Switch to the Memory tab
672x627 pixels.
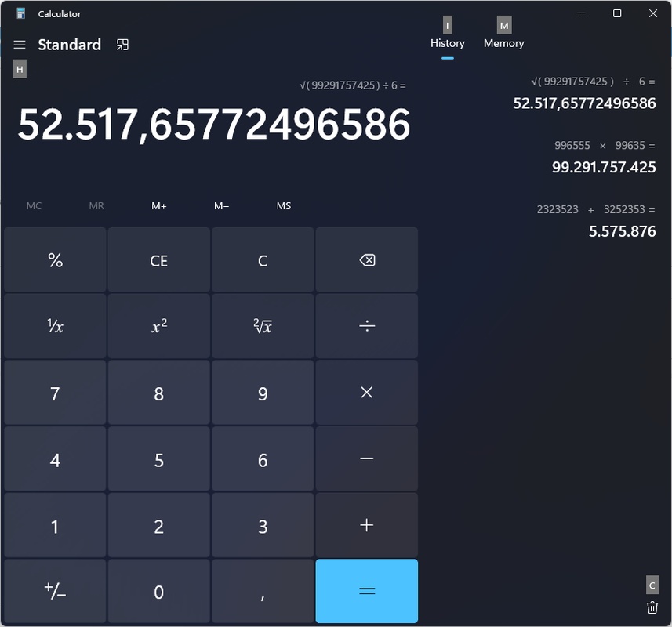504,43
